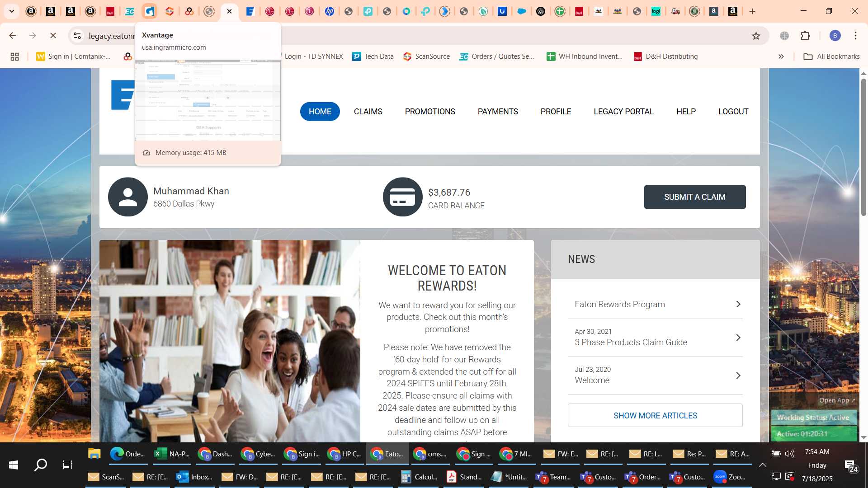Click the browser address bar URL
This screenshot has width=868, height=488.
(112, 36)
